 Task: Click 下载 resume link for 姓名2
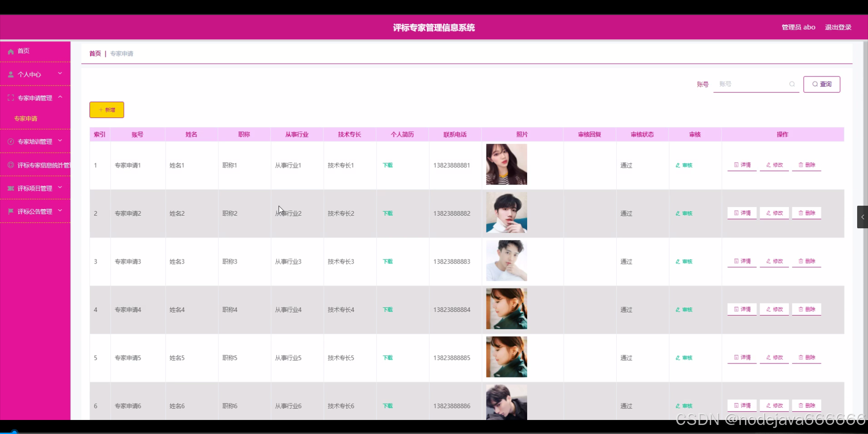point(388,213)
